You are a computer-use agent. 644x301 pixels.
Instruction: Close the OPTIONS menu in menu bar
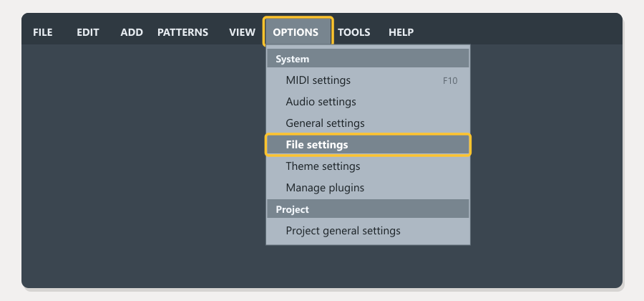pyautogui.click(x=298, y=32)
